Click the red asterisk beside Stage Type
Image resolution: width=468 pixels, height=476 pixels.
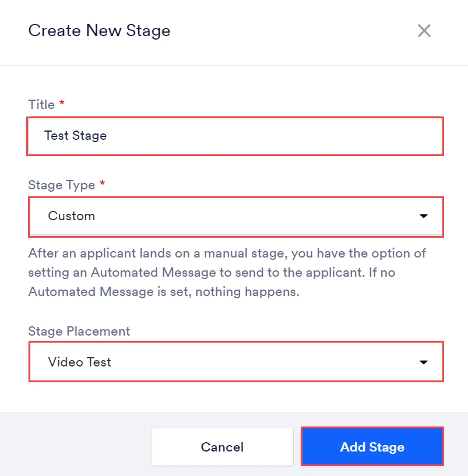(x=103, y=183)
